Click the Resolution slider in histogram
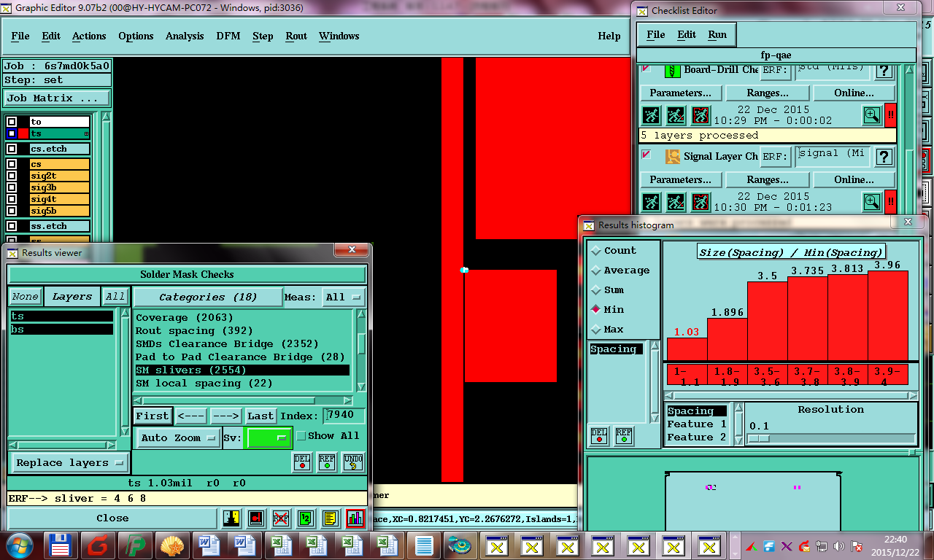Viewport: 934px width, 560px height. coord(830,438)
